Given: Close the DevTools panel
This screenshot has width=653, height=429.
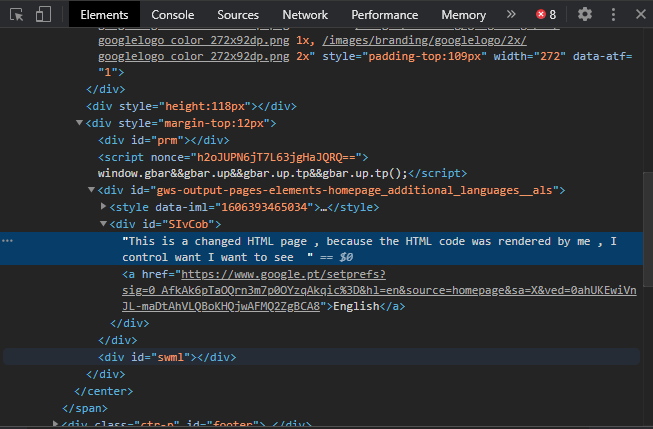Looking at the screenshot, I should click(641, 15).
